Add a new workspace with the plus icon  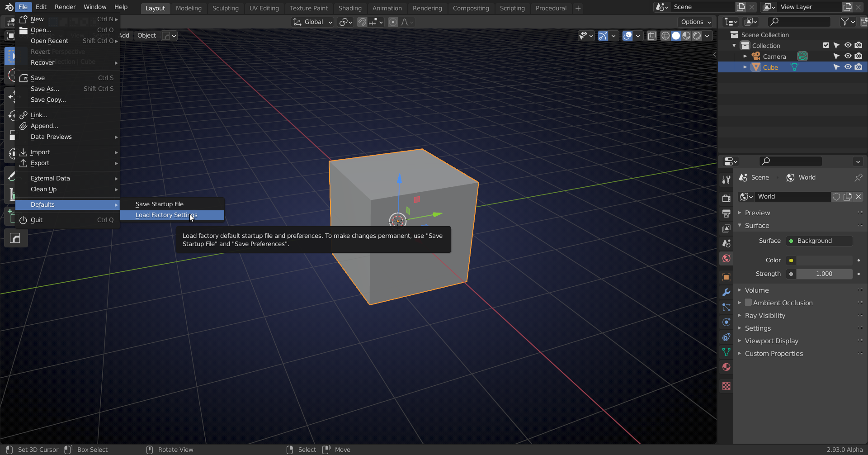tap(578, 8)
